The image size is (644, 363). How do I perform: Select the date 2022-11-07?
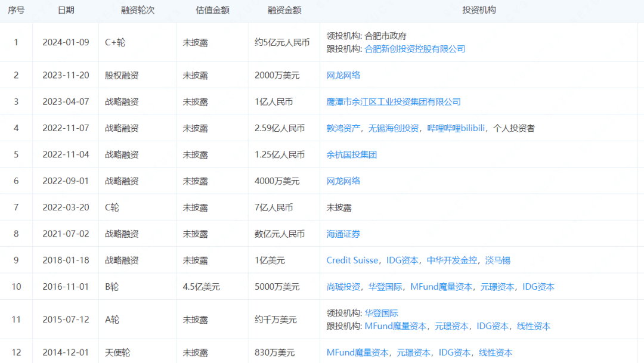[x=66, y=128]
